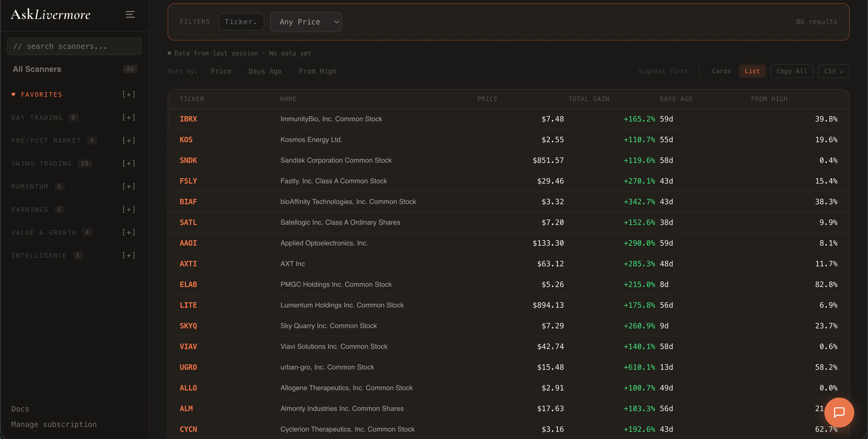
Task: Click the NAME column header
Action: 288,99
